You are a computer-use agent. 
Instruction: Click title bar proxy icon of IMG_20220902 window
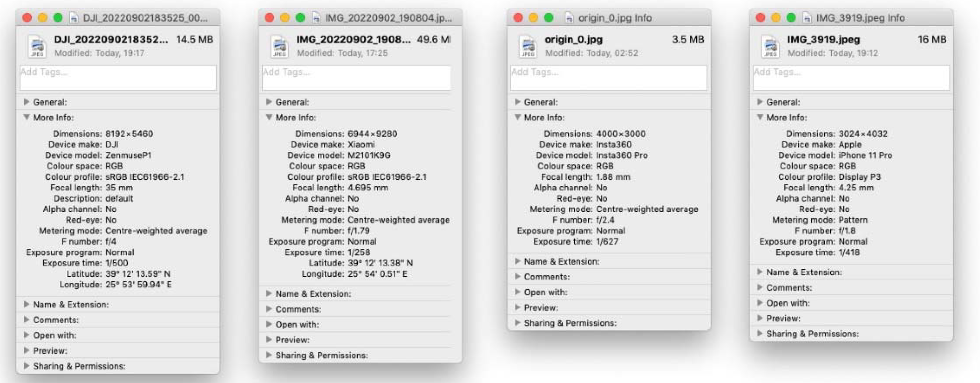coord(316,18)
